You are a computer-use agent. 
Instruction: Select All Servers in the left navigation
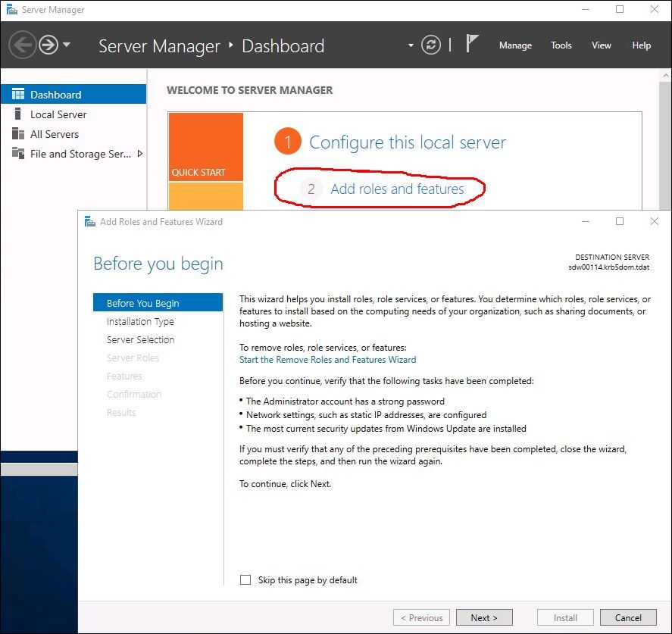coord(73,134)
